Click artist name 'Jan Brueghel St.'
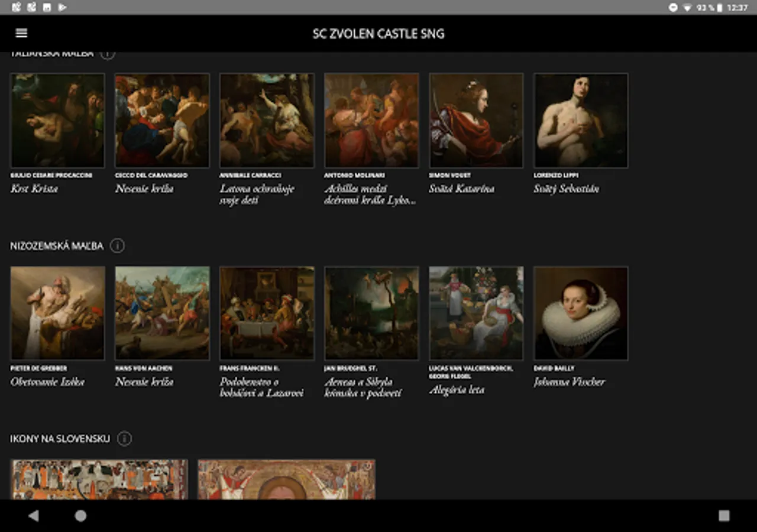 [x=351, y=368]
